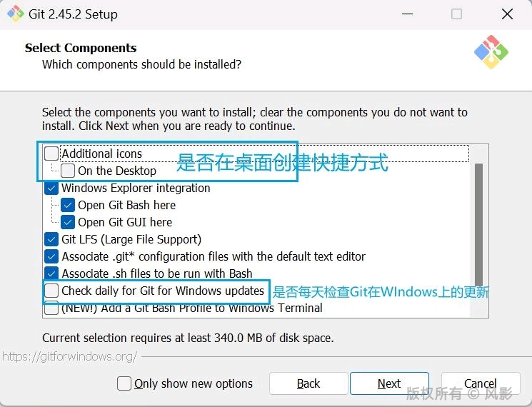Uncheck Windows Explorer integration
532x407 pixels.
pos(52,188)
